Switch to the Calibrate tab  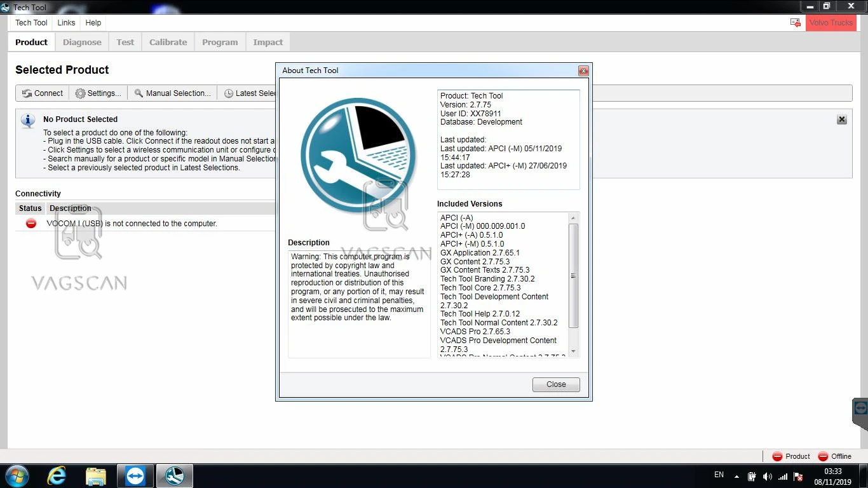click(x=168, y=43)
